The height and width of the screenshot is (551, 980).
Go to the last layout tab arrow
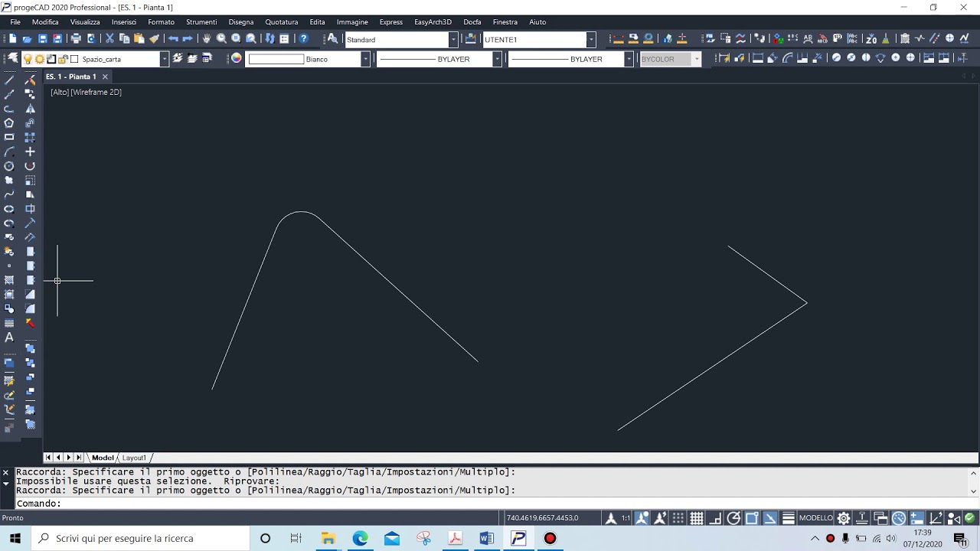pos(78,458)
